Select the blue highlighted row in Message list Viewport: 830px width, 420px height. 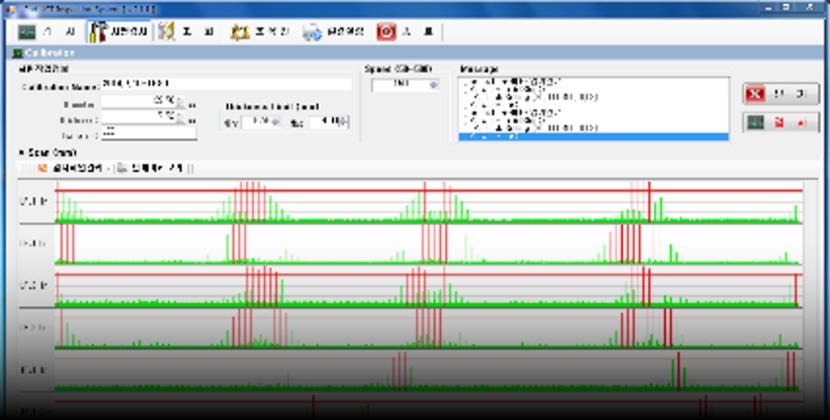(593, 137)
